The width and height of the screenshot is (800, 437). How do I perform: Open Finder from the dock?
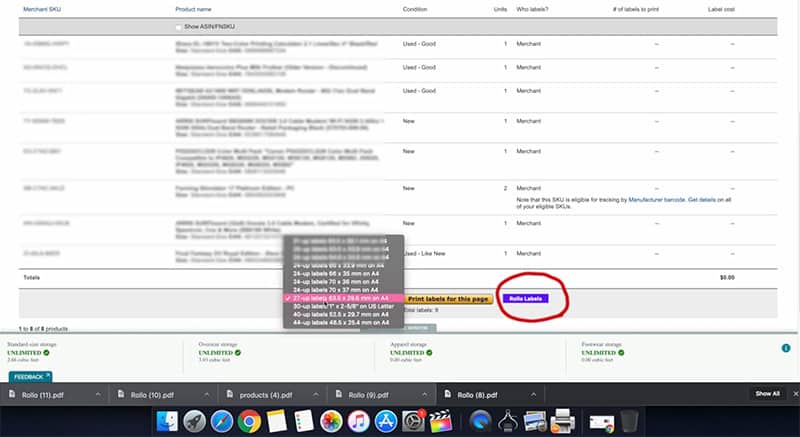[167, 421]
